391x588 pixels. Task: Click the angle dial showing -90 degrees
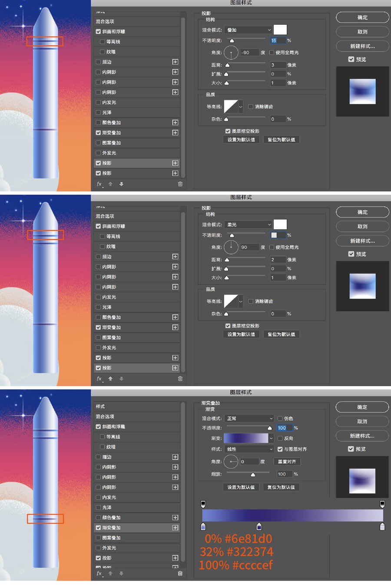point(231,53)
